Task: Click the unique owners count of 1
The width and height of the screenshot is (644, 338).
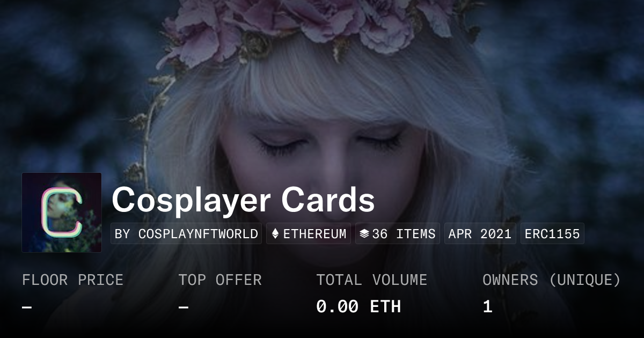Action: tap(487, 307)
